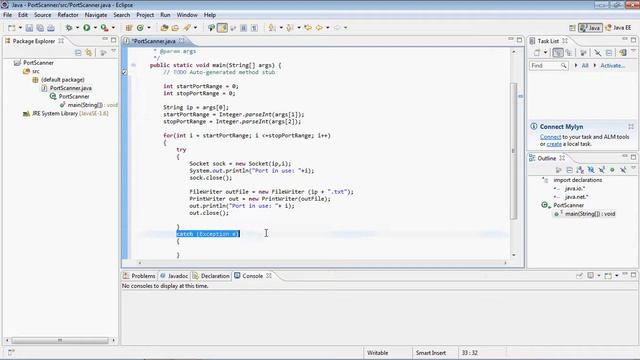
Task: Select JRE System Library tree item
Action: point(66,113)
